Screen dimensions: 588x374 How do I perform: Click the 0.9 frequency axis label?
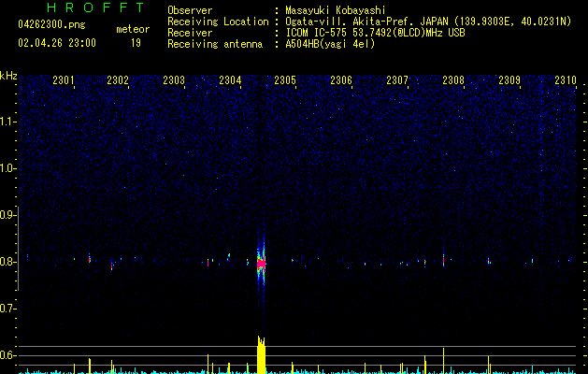[x=7, y=215]
